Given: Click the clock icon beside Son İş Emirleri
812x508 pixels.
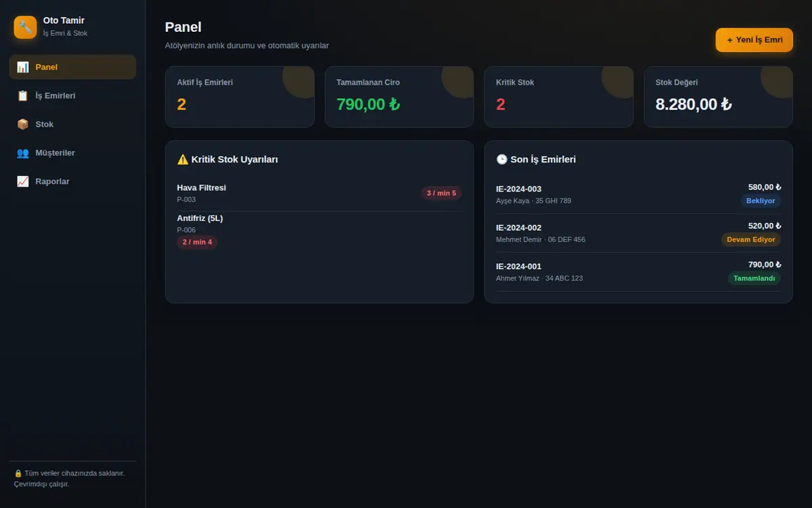Looking at the screenshot, I should click(x=501, y=159).
